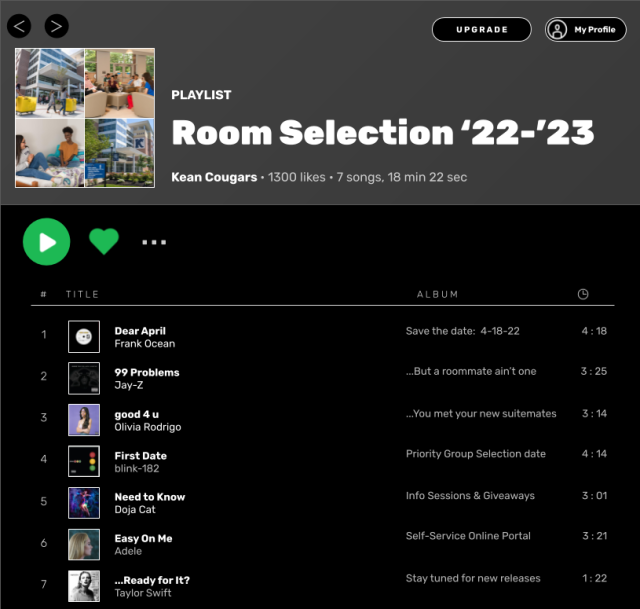Click the profile avatar icon
This screenshot has height=609, width=640.
coord(557,29)
